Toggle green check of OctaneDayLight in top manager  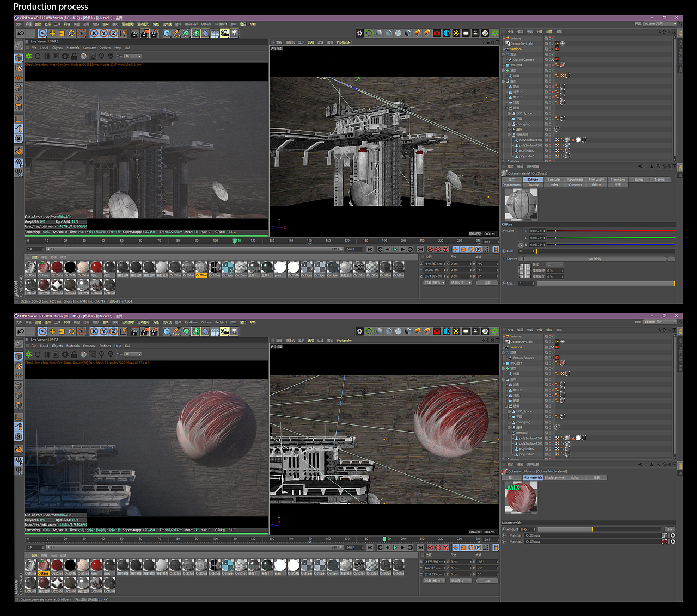pos(552,44)
